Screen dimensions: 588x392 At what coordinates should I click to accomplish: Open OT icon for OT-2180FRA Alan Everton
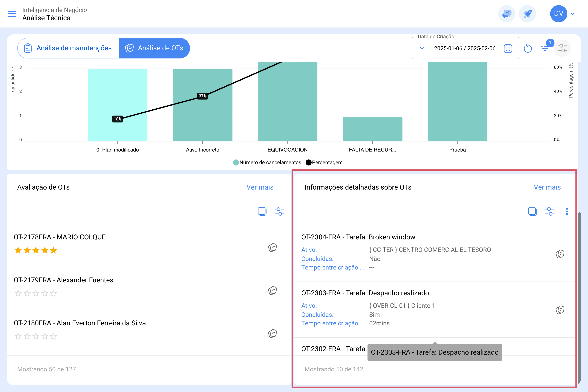273,334
